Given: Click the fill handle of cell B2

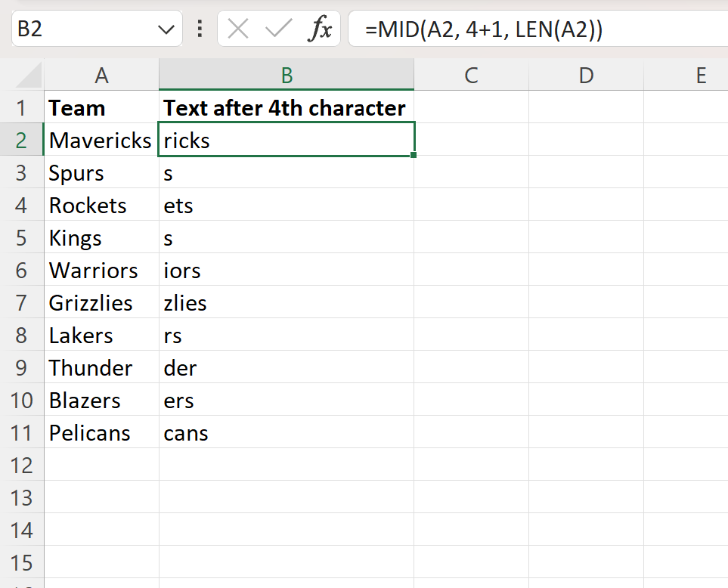Looking at the screenshot, I should [414, 155].
